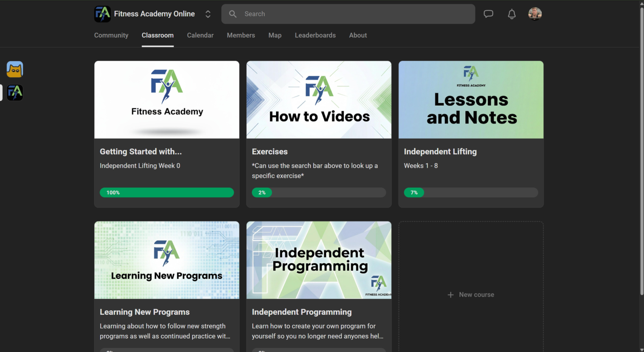Image resolution: width=644 pixels, height=352 pixels.
Task: Focus the Search input field
Action: click(348, 14)
